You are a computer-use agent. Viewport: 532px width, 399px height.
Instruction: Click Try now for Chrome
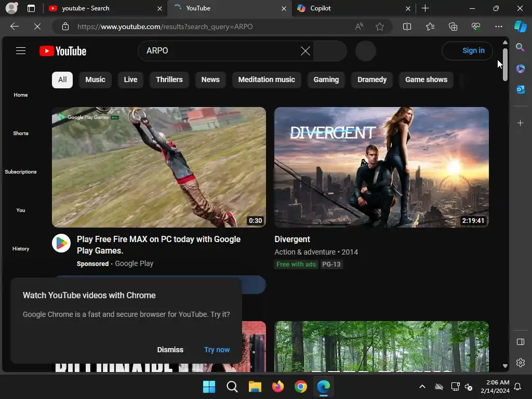click(x=217, y=350)
